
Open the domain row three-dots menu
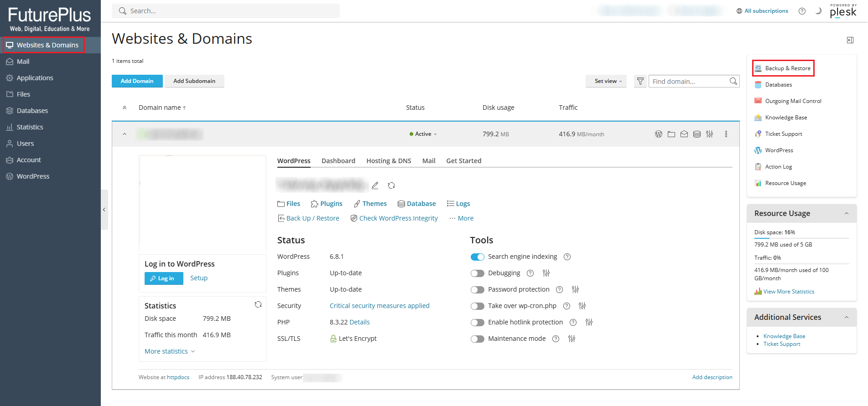[x=726, y=134]
